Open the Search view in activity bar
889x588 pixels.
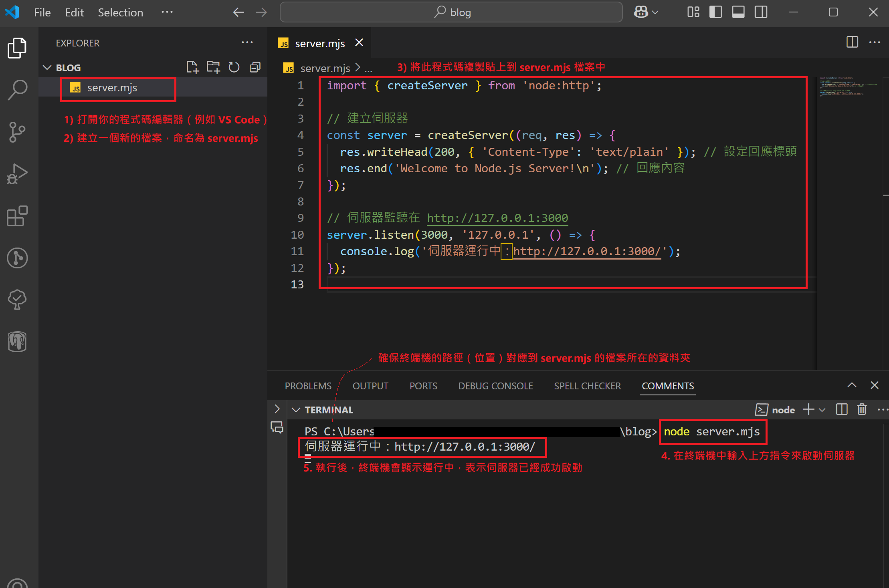18,90
